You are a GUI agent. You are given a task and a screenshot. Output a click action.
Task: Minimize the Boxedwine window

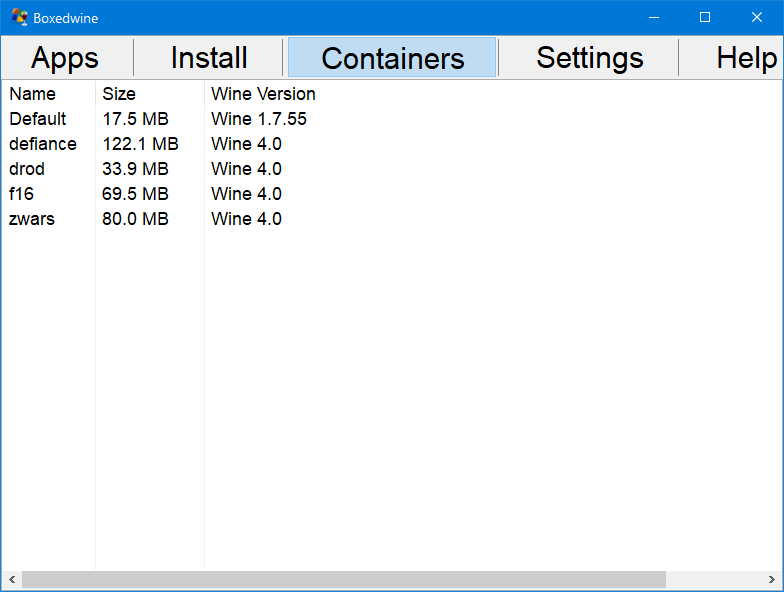point(654,17)
